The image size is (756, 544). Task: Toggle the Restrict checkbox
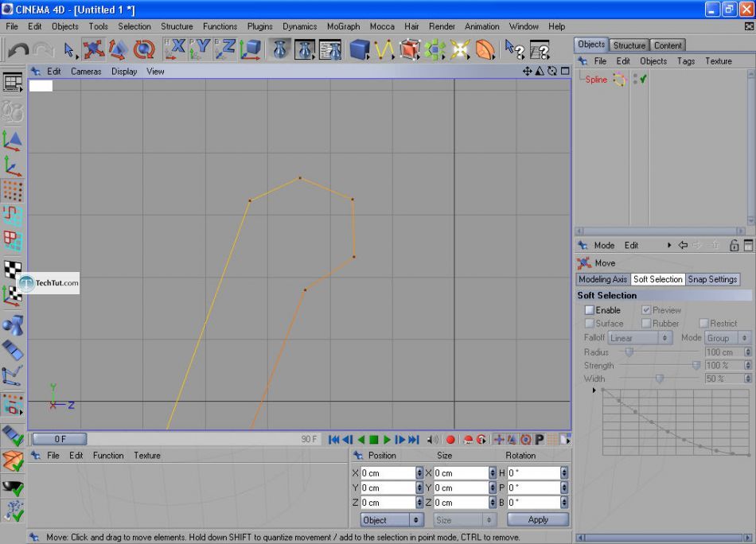(x=703, y=323)
